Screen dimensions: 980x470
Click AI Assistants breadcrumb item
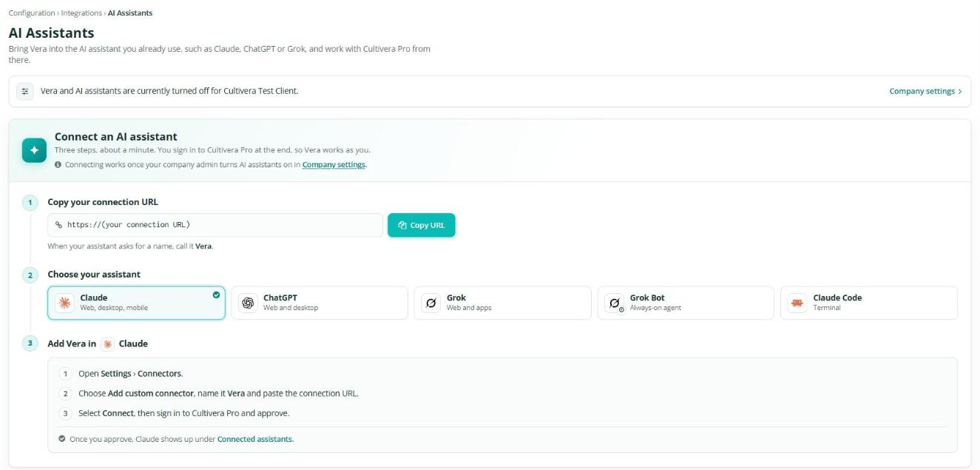[x=130, y=13]
